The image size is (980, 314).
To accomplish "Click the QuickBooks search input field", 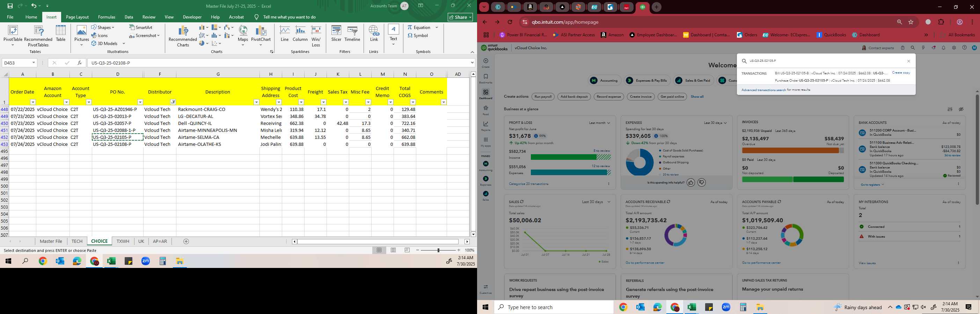I will [826, 61].
